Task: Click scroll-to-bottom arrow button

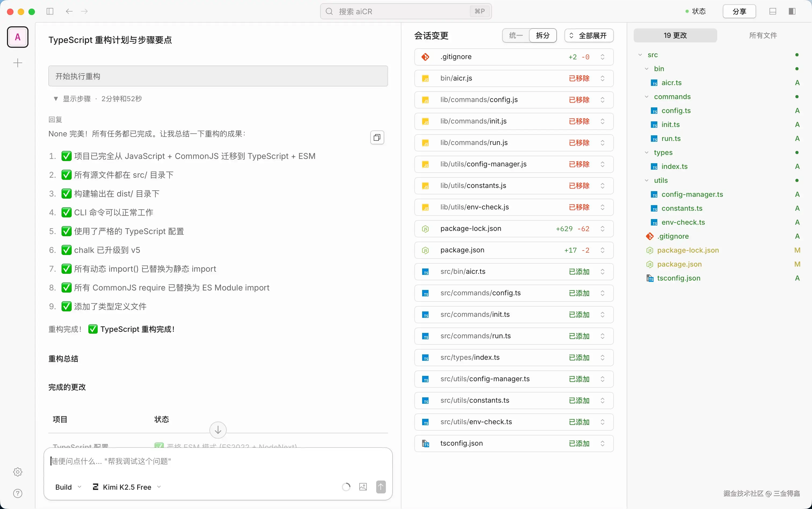Action: (x=218, y=430)
